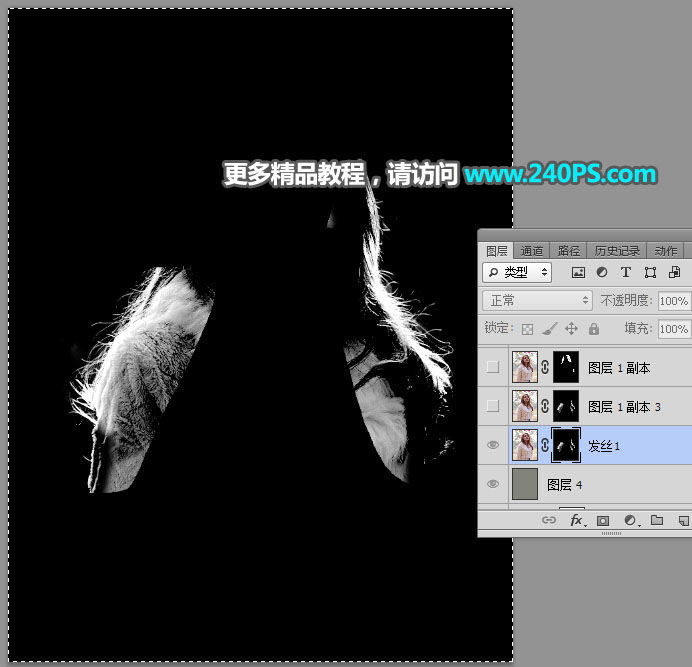
Task: Click the lock position move icon
Action: pos(572,328)
